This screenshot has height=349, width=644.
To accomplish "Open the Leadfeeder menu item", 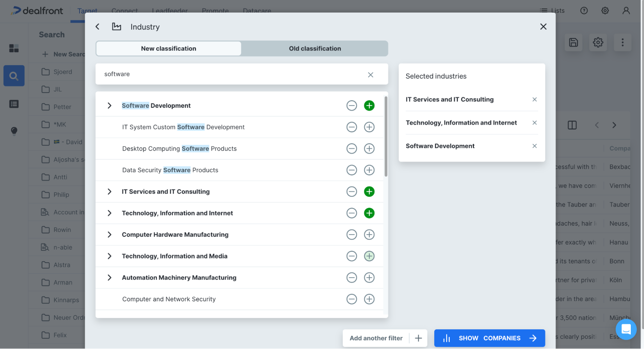I will click(169, 11).
